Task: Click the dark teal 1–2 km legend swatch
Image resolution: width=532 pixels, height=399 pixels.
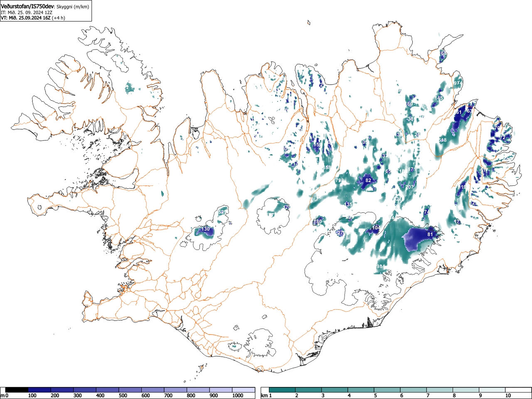Action: click(283, 390)
